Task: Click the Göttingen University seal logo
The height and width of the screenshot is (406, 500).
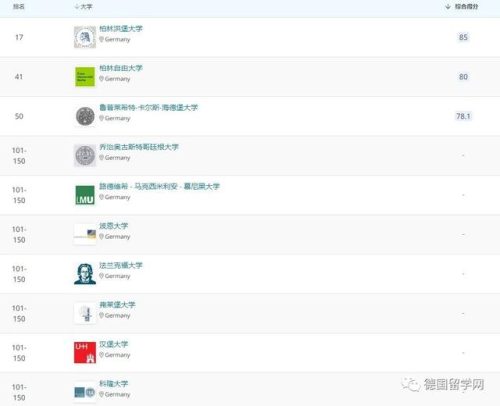Action: (85, 155)
